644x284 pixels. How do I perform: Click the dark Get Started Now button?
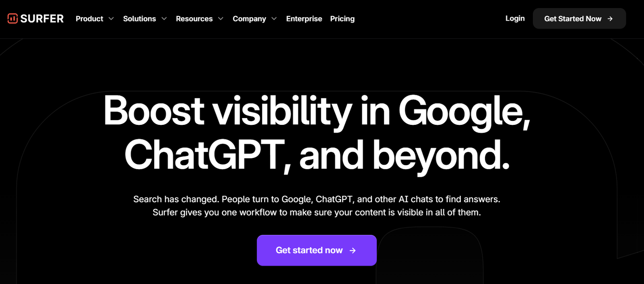coord(579,19)
